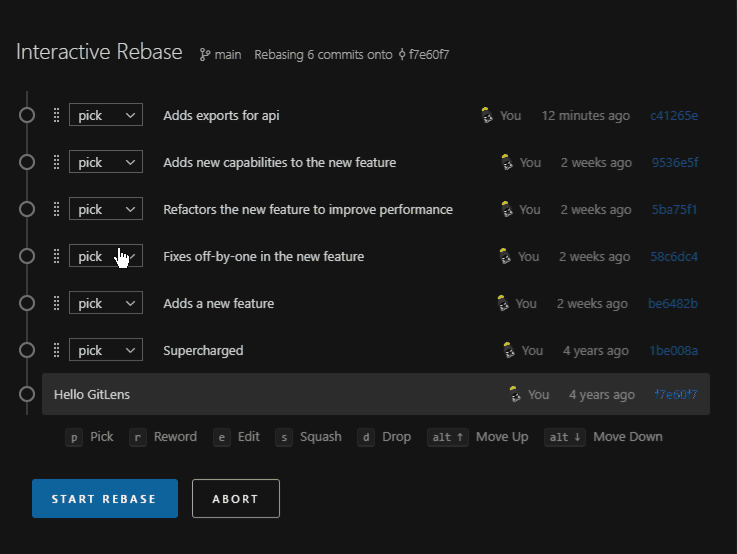The width and height of the screenshot is (737, 554).
Task: Select the Hello GitLens base commit row
Action: [x=300, y=394]
